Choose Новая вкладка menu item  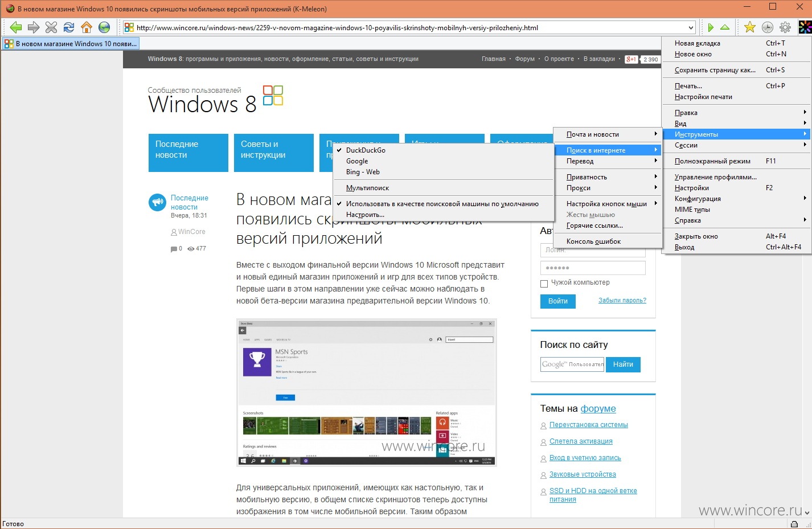[737, 43]
